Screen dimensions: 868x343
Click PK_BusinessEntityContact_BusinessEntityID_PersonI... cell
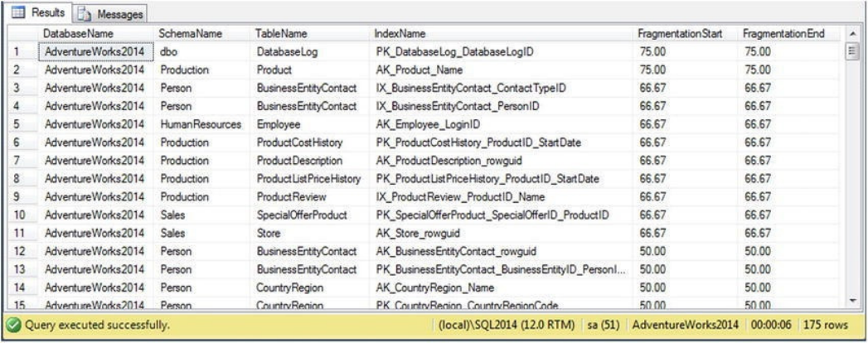point(501,270)
